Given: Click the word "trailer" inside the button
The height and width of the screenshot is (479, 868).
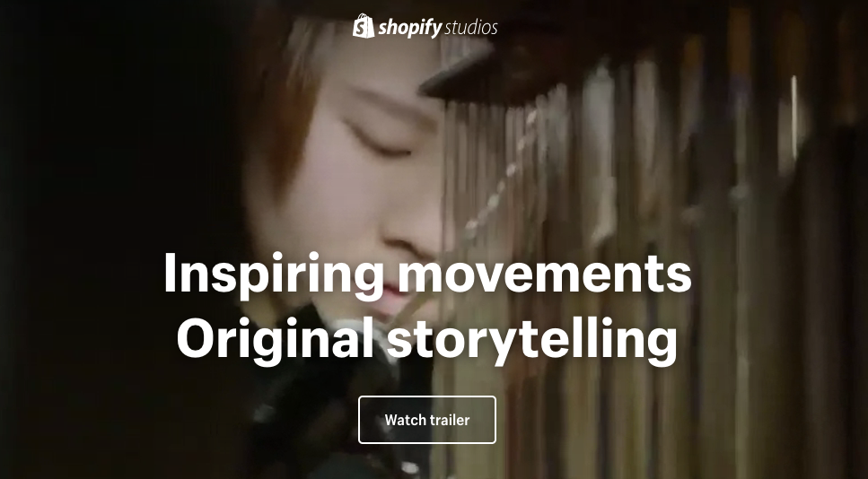Looking at the screenshot, I should coord(450,420).
